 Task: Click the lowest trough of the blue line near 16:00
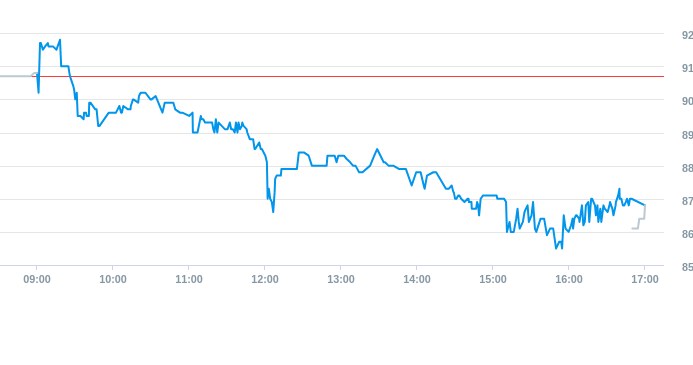(x=556, y=248)
